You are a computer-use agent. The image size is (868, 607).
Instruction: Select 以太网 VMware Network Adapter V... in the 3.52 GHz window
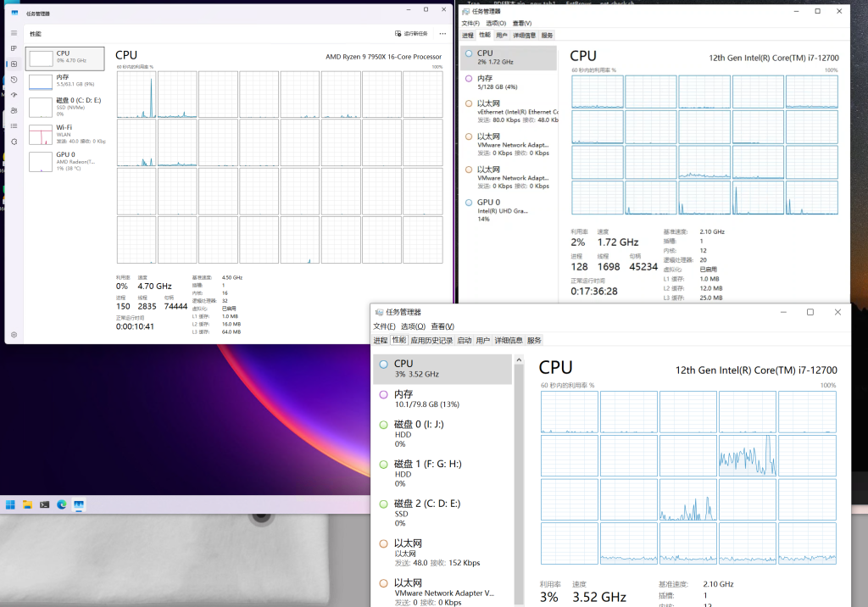(442, 592)
